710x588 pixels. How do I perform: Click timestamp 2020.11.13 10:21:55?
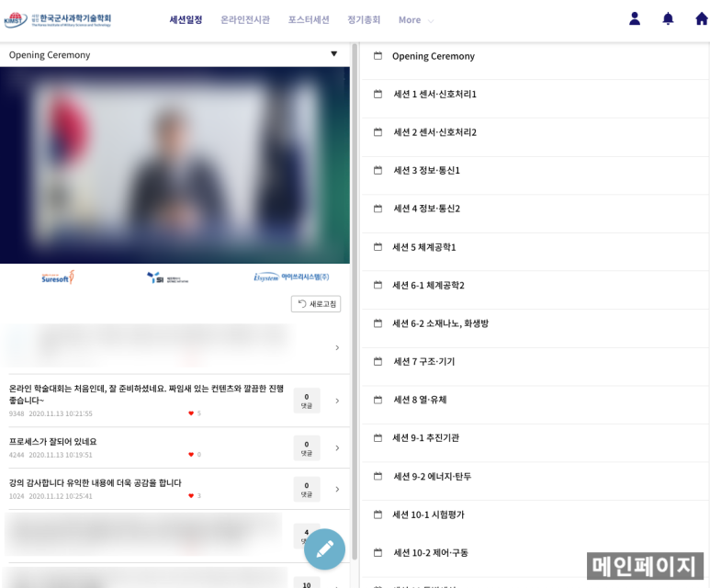[x=61, y=413]
